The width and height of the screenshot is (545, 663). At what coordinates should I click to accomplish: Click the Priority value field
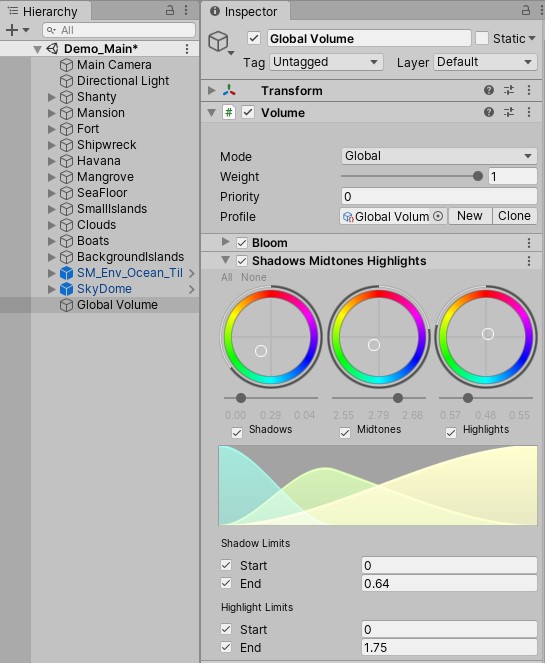click(x=439, y=197)
